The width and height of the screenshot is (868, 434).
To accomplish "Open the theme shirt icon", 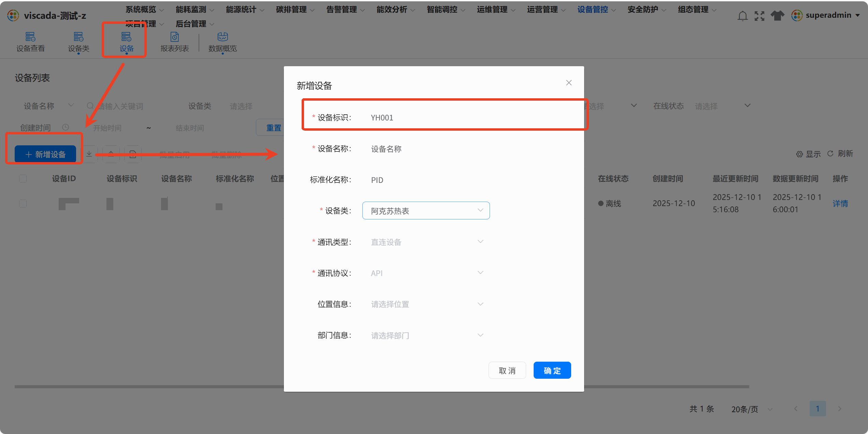I will pos(778,16).
